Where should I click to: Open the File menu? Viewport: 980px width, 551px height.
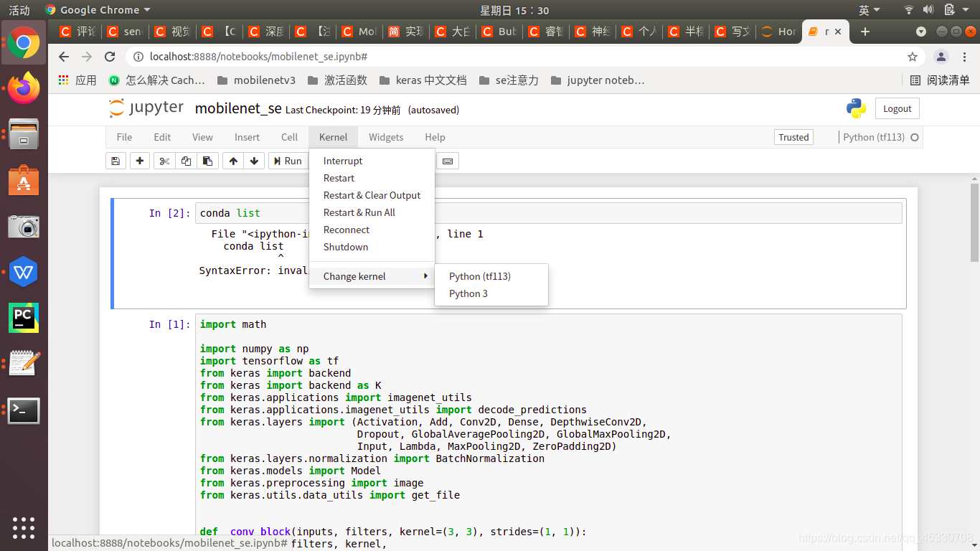(124, 137)
